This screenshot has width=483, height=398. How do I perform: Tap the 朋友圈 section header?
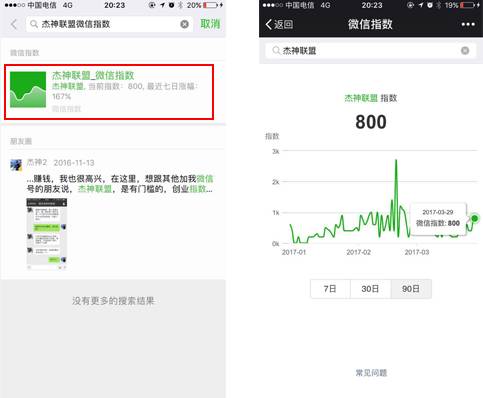click(x=21, y=141)
